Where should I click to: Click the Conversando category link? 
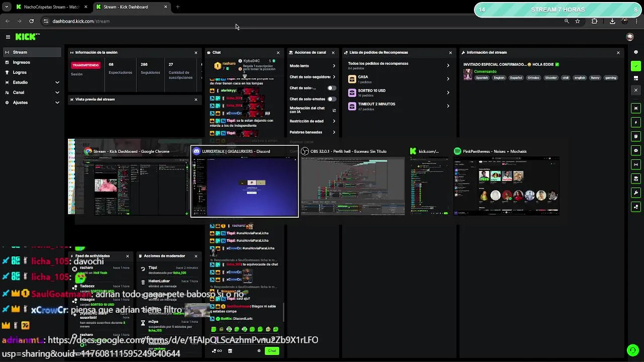click(x=485, y=71)
